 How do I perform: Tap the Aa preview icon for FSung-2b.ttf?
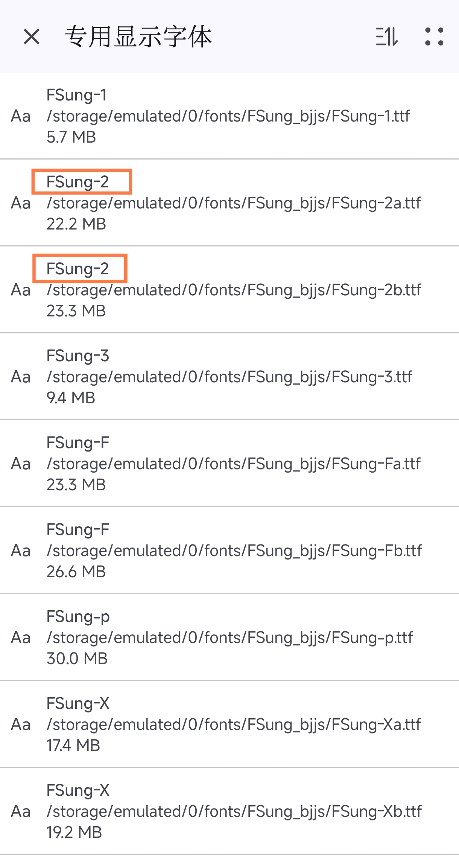click(21, 290)
